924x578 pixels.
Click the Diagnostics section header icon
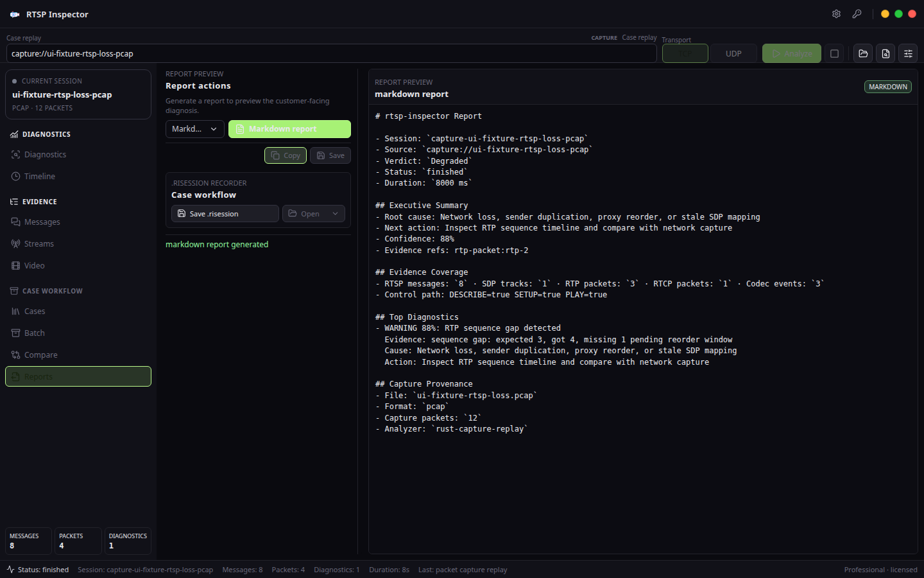[x=14, y=134]
